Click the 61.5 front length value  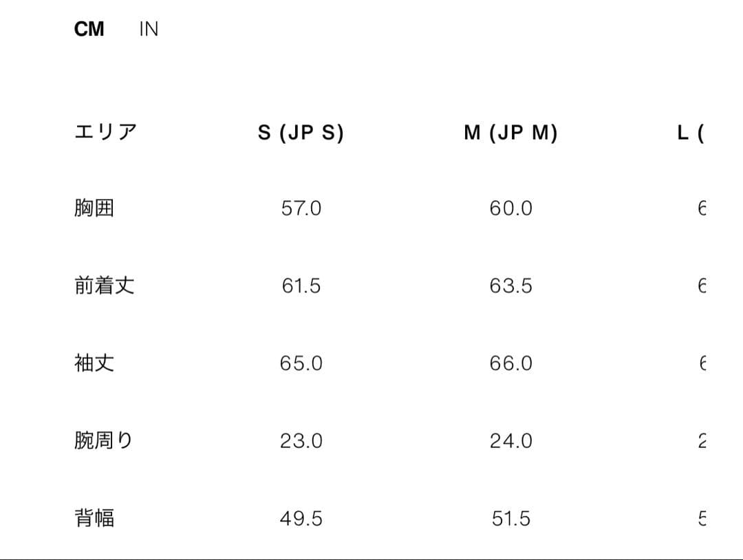[301, 286]
